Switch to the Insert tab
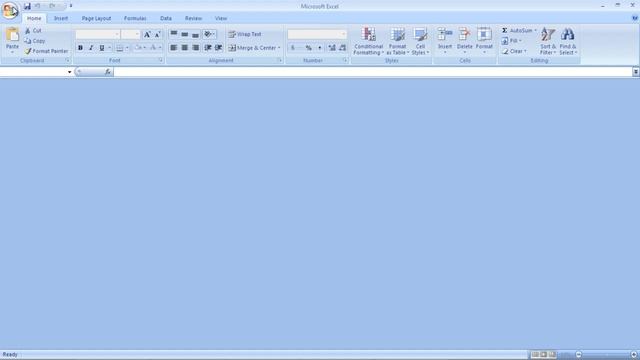 click(61, 18)
